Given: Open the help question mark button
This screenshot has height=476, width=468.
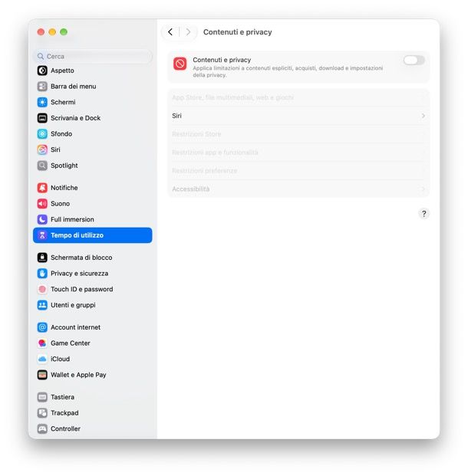Looking at the screenshot, I should [x=424, y=214].
